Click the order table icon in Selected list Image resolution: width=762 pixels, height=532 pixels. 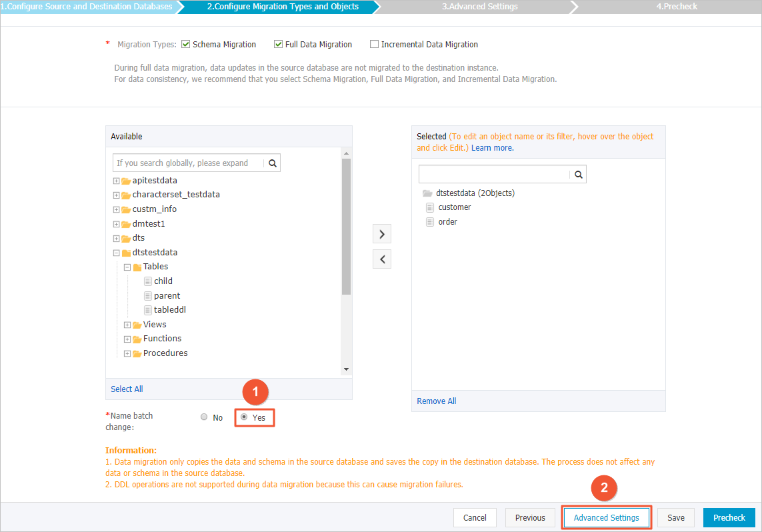[x=430, y=221]
